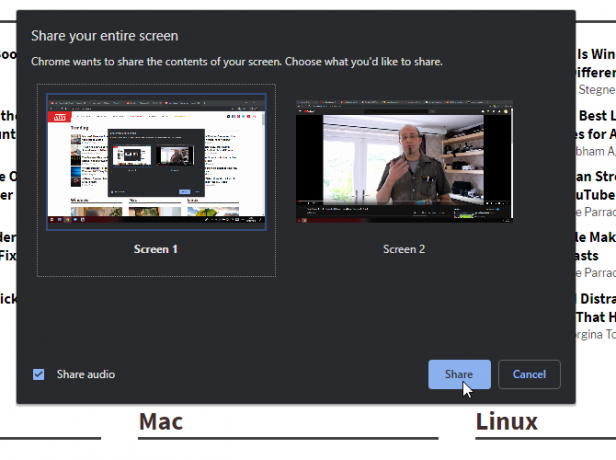Click the author name "rgina To"
This screenshot has width=616, height=460.
[x=596, y=334]
